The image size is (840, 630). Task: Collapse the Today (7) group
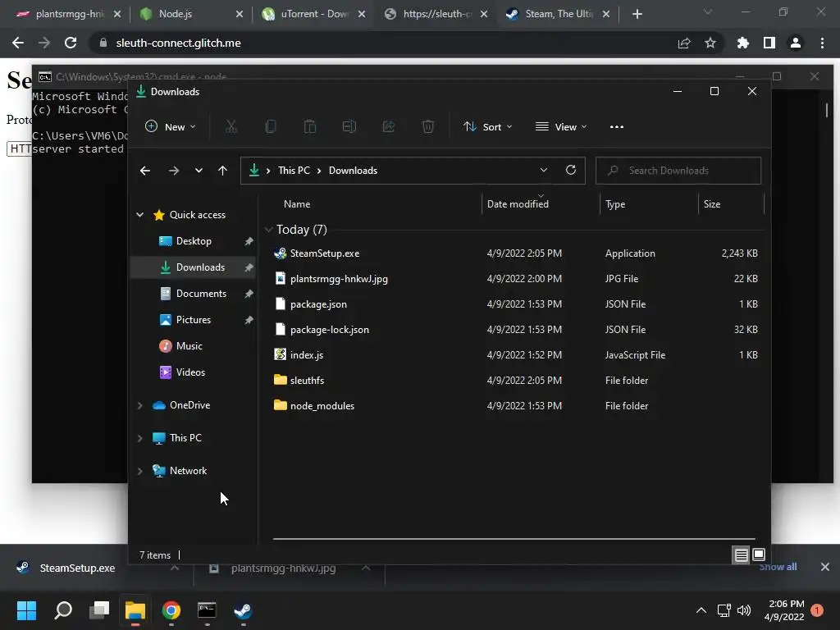[x=268, y=230]
